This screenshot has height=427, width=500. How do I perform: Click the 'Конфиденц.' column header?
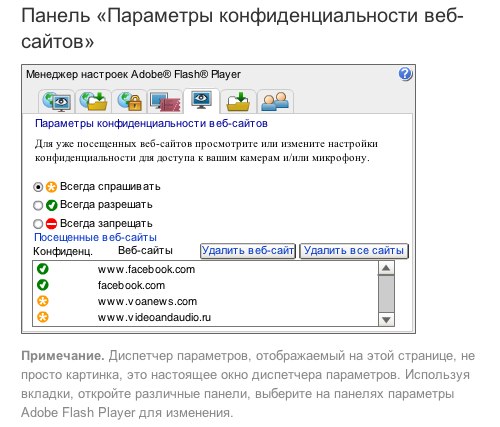tap(63, 251)
